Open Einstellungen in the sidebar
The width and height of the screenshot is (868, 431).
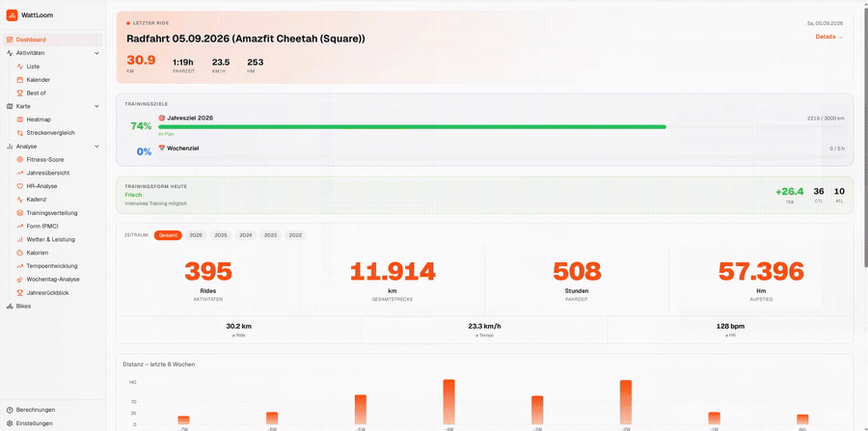[53, 423]
